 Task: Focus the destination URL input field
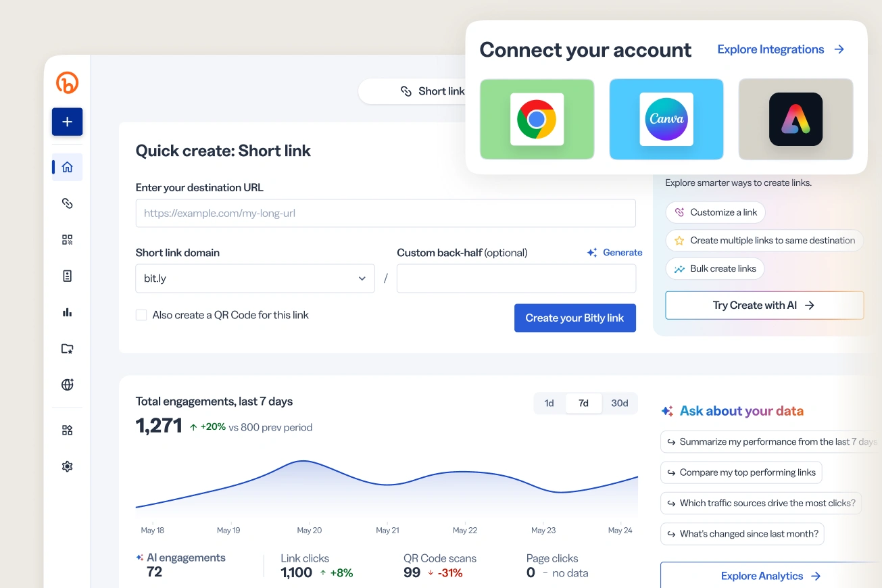point(386,213)
